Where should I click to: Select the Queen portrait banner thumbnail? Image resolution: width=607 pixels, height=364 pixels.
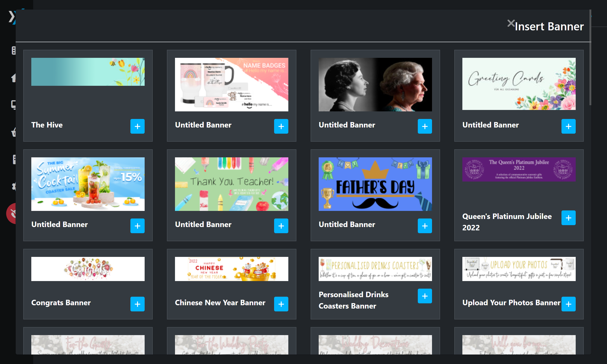(375, 84)
